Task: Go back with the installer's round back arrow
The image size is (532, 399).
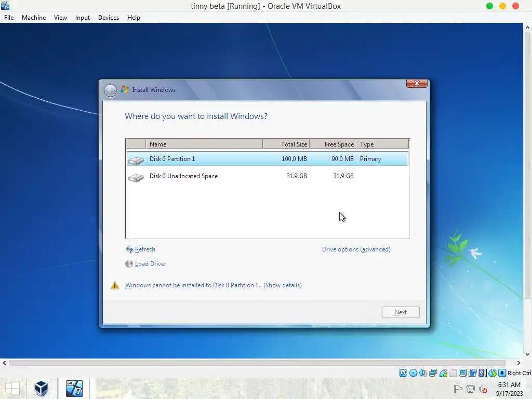Action: pos(110,90)
